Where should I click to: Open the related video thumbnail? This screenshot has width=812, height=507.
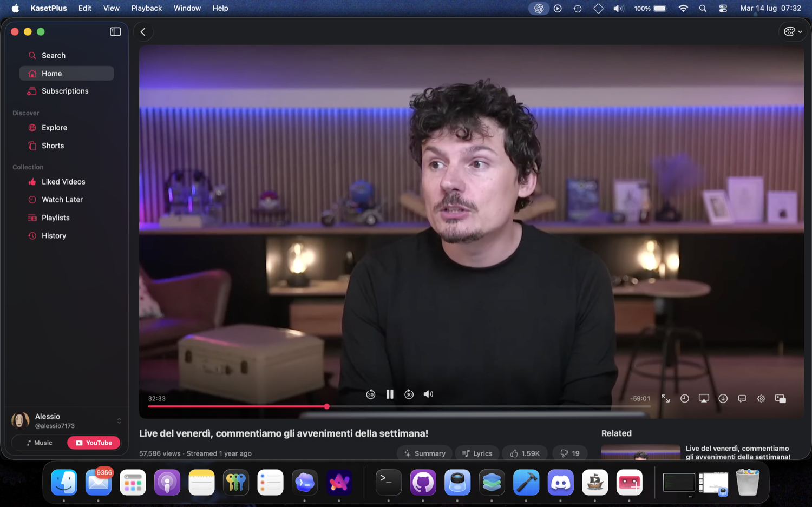[640, 452]
